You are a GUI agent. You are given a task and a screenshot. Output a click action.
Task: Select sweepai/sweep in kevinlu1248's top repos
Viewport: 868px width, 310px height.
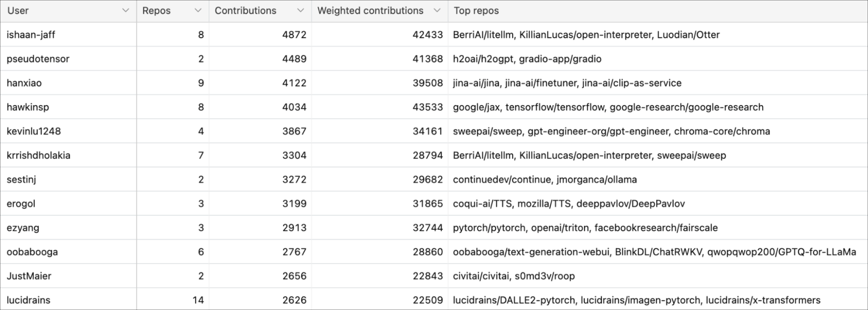(x=488, y=131)
